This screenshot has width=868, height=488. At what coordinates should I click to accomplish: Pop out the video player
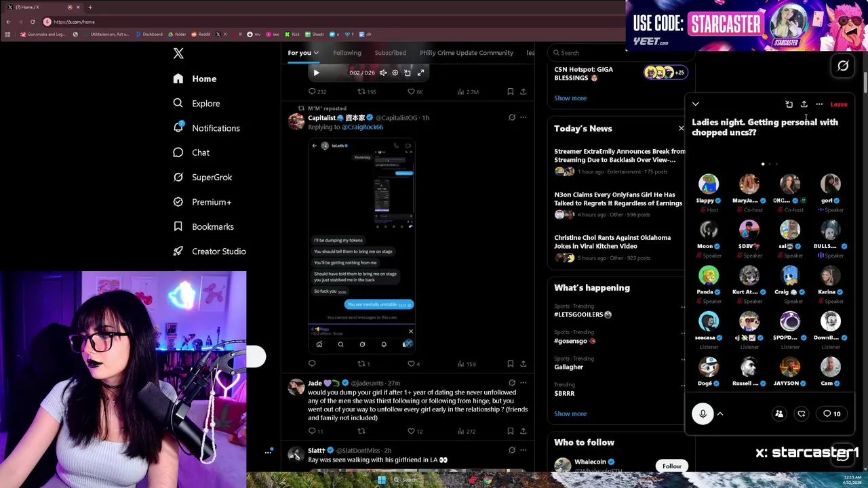coord(408,73)
